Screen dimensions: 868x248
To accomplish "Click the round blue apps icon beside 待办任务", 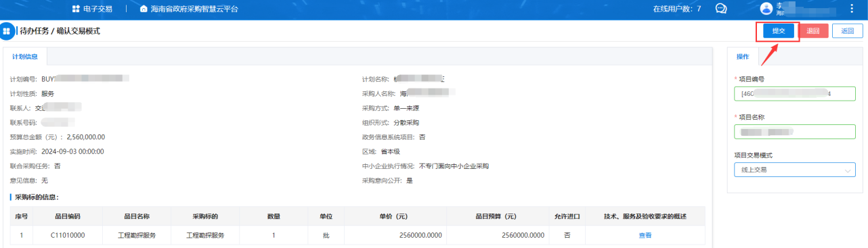I will (x=7, y=31).
